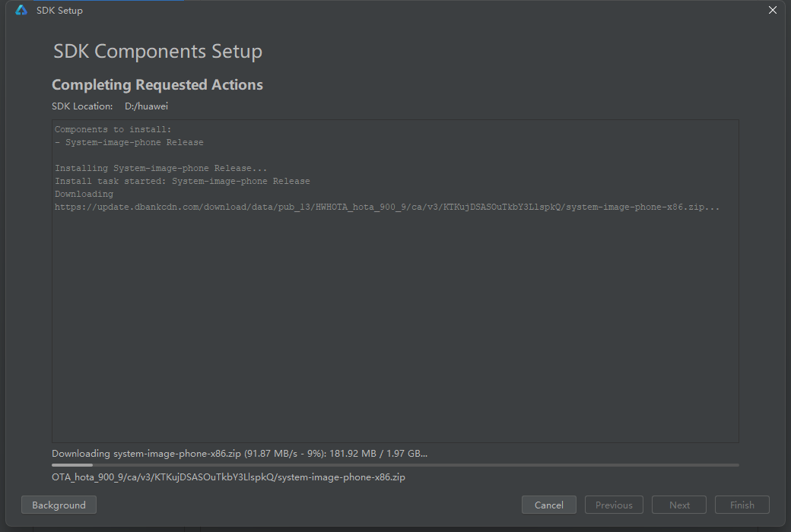Cancel the SDK download
This screenshot has width=791, height=532.
coord(549,505)
